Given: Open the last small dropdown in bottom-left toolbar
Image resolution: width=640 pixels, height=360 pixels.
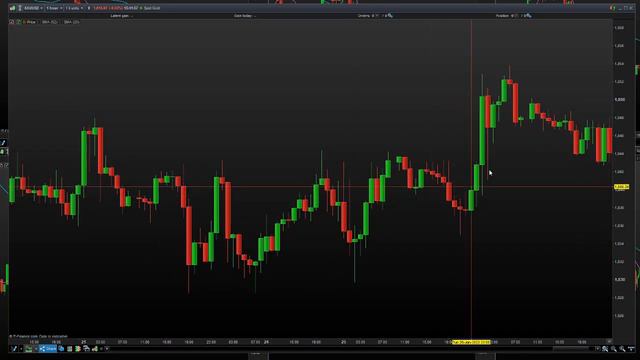Looking at the screenshot, I should pos(107,349).
